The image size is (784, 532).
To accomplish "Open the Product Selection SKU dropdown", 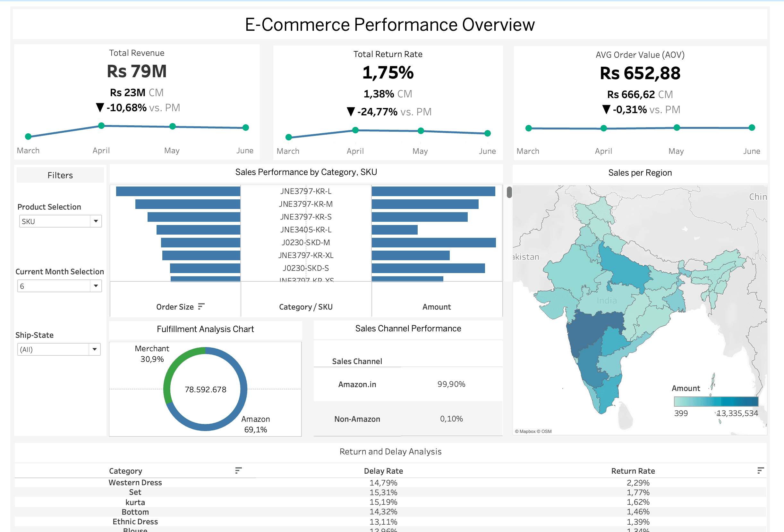I will (x=96, y=221).
